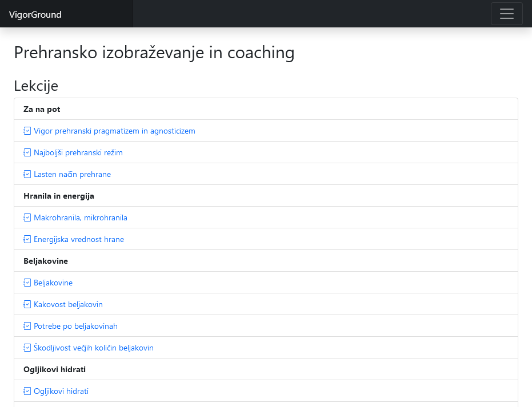Open the Makrohranila, mikrohranila lesson
The image size is (532, 407).
click(81, 217)
